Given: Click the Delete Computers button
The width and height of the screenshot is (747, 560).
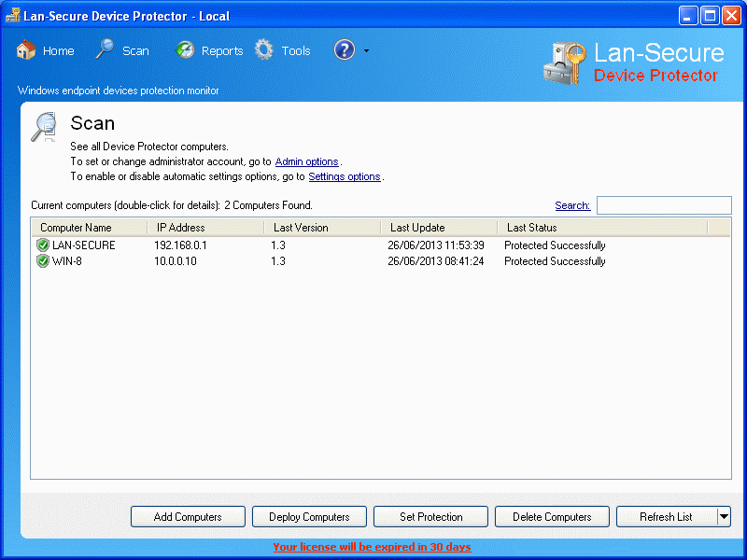Looking at the screenshot, I should click(553, 517).
